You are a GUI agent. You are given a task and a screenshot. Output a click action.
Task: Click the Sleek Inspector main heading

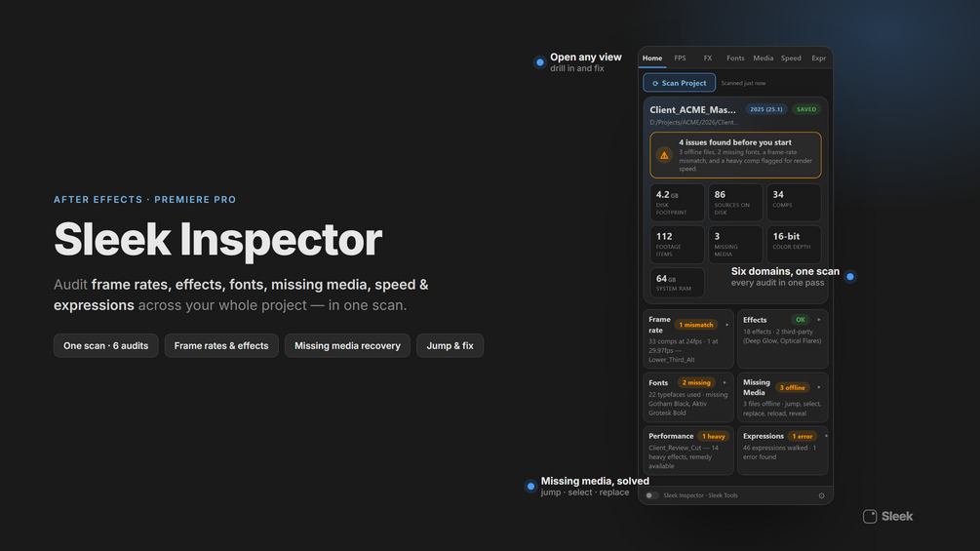point(218,239)
